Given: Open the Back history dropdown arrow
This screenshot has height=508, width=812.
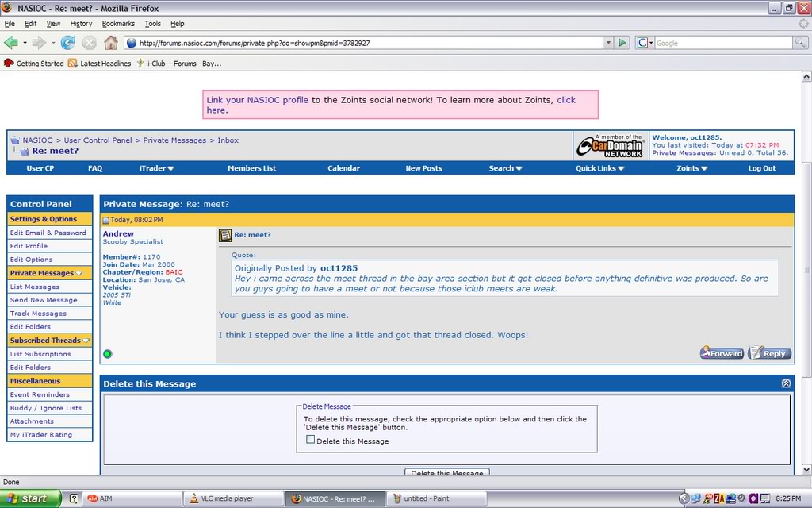Looking at the screenshot, I should tap(25, 43).
